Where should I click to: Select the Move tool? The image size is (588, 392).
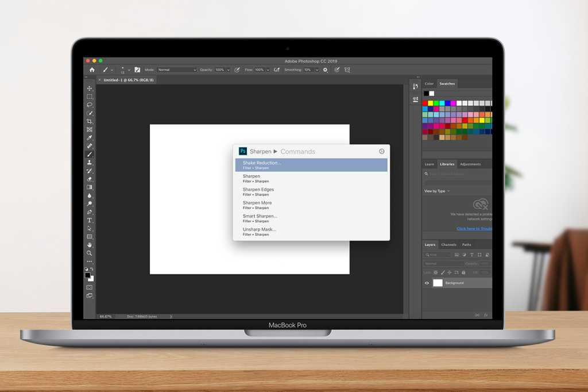coord(90,89)
